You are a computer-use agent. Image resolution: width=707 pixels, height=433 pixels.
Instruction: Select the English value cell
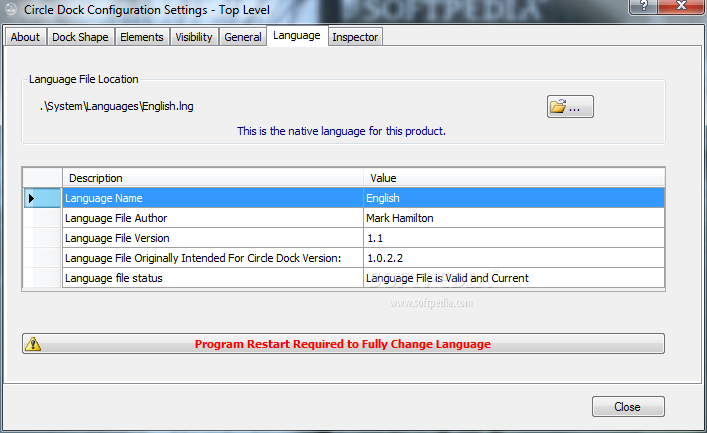click(514, 198)
